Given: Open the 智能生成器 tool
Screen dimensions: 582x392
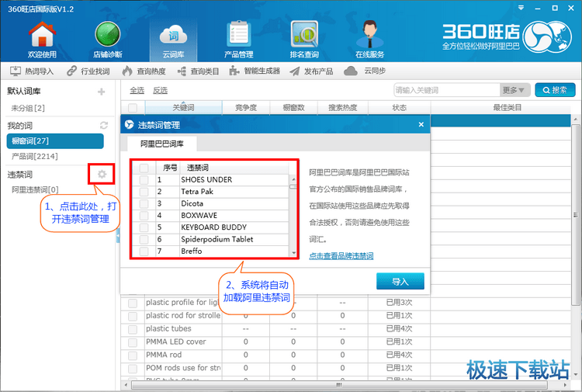Looking at the screenshot, I should [255, 71].
